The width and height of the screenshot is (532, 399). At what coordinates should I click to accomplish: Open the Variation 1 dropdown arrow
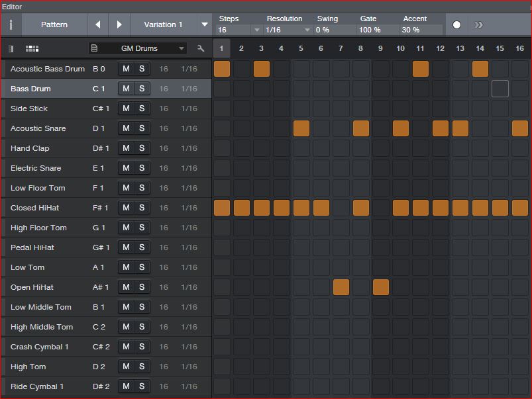[x=204, y=24]
